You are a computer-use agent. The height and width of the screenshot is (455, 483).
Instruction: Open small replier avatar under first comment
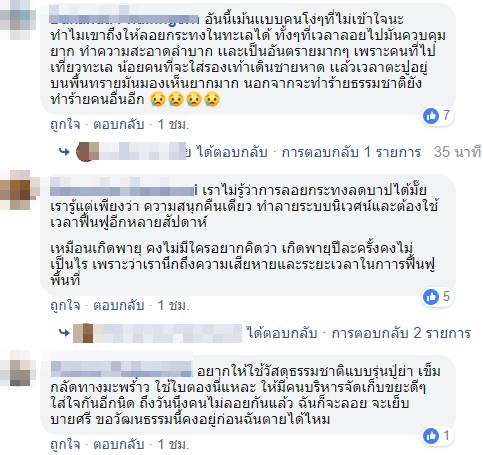(88, 152)
